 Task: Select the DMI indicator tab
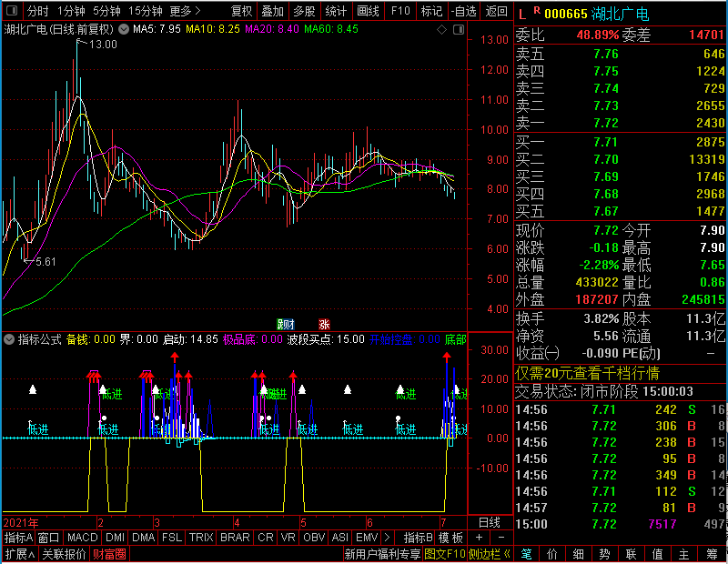(x=115, y=538)
